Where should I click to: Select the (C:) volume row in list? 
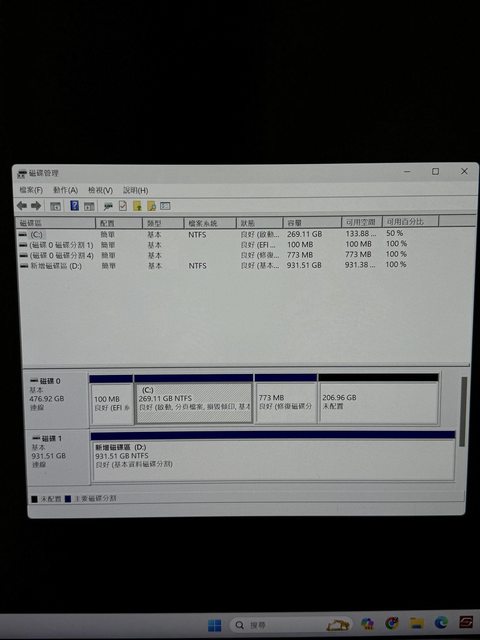point(212,234)
